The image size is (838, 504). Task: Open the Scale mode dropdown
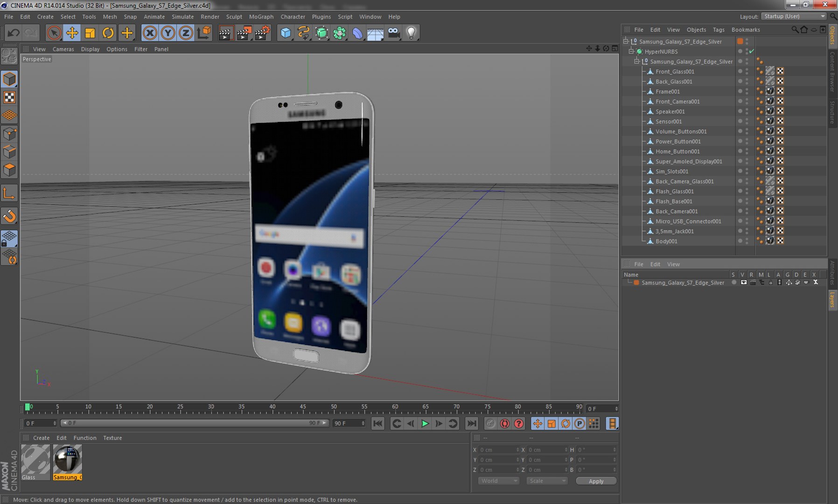(547, 481)
